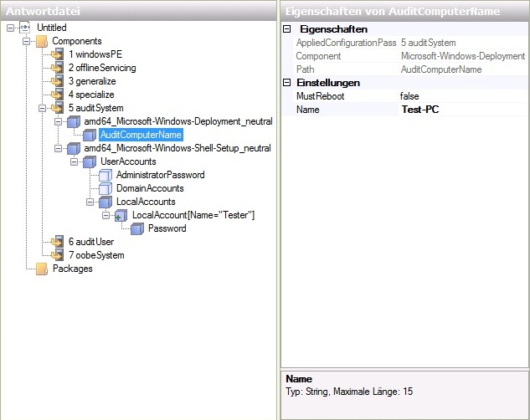Screen dimensions: 530x420
Task: Click the MustReboot value false
Action: tap(463, 96)
